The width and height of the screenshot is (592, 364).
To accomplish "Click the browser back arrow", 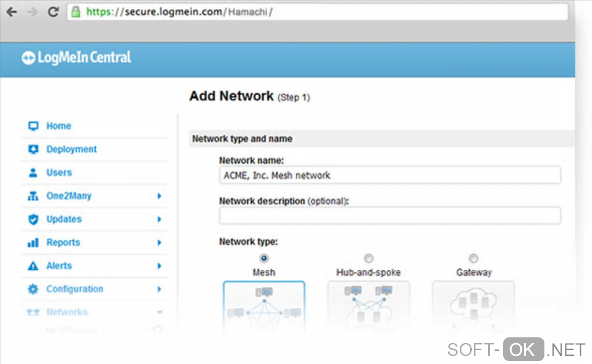I will click(x=12, y=12).
